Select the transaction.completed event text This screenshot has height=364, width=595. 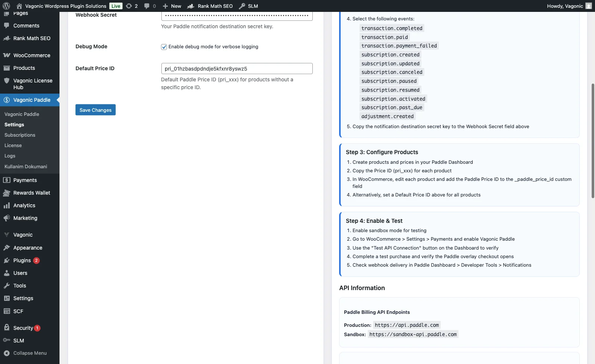(x=392, y=28)
